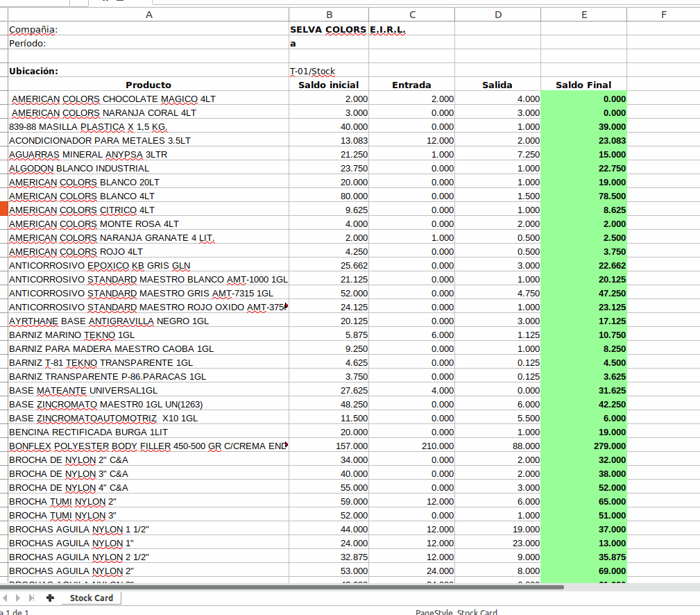Viewport: 700px width, 615px height.
Task: Select 'BROCHA DE NYLON 2" C&A' cell
Action: coord(148,460)
